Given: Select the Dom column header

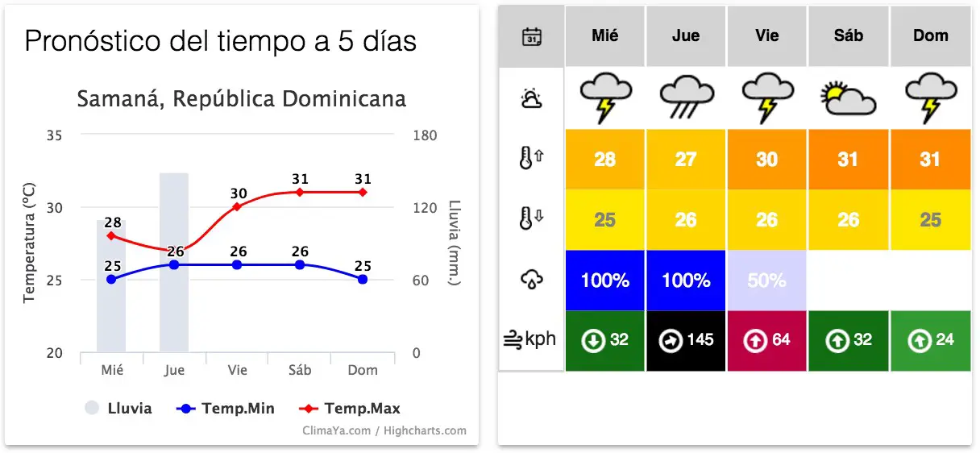Looking at the screenshot, I should [x=931, y=36].
